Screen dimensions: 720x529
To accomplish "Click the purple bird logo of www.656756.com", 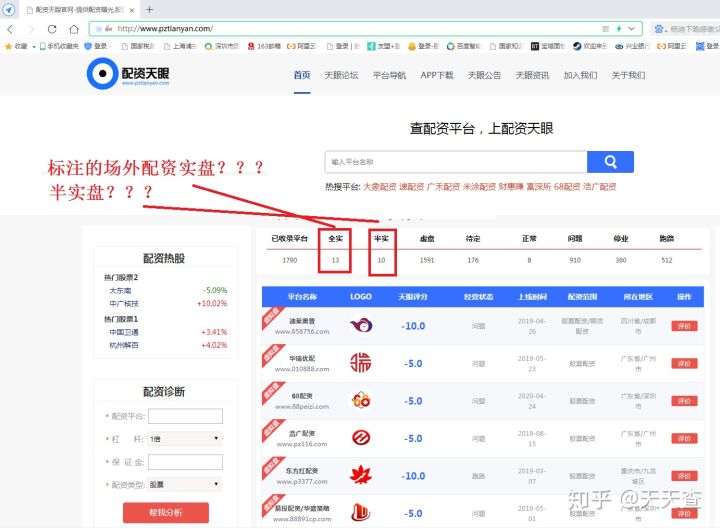I will point(361,326).
